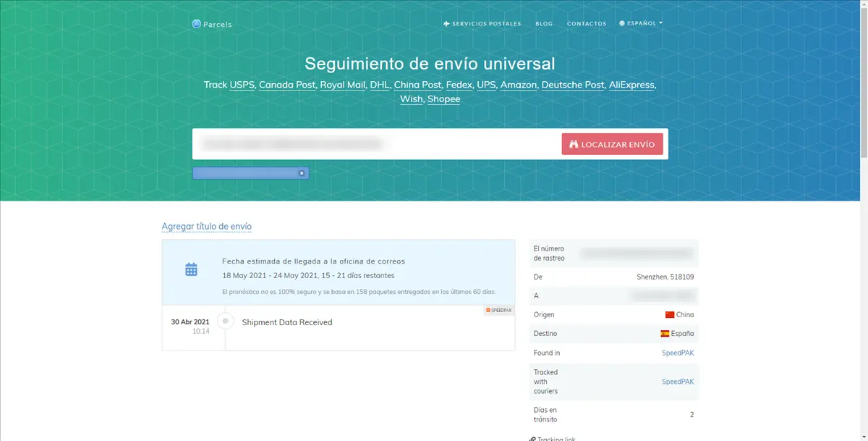Focus the tracking number search field
Image resolution: width=868 pixels, height=441 pixels.
[376, 144]
